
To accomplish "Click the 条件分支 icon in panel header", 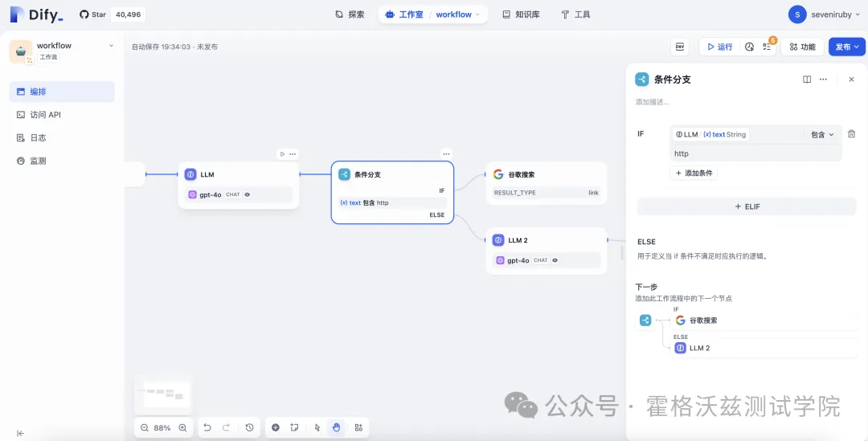I will [641, 80].
